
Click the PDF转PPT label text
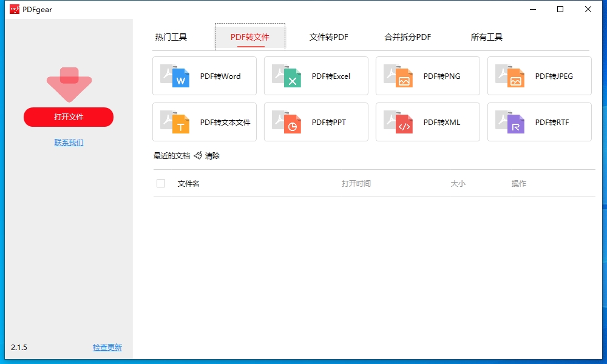tap(328, 122)
